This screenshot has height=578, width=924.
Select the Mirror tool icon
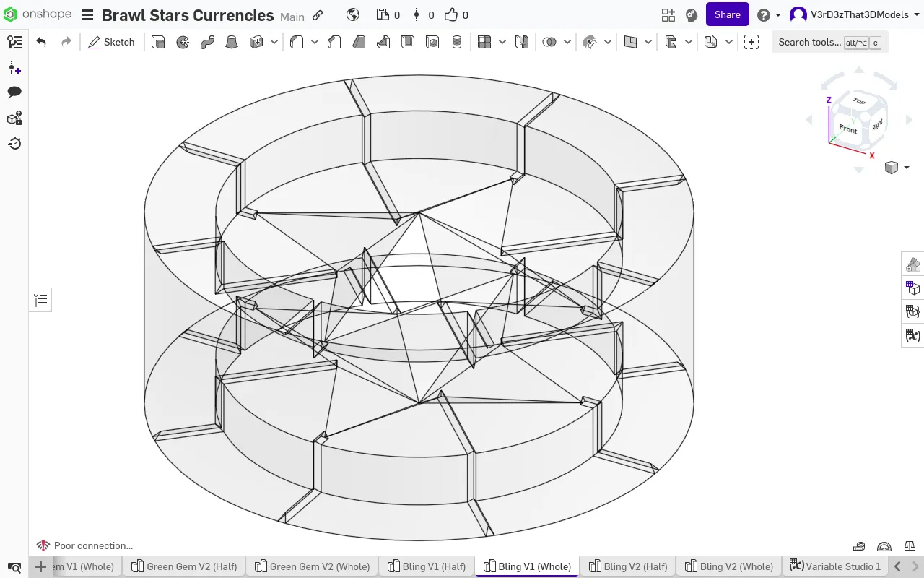point(522,42)
